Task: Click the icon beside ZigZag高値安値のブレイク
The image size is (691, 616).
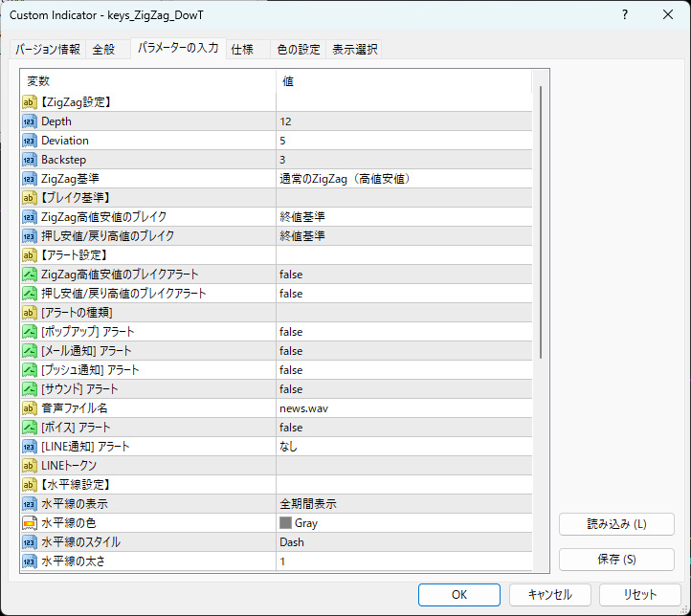Action: pos(29,217)
